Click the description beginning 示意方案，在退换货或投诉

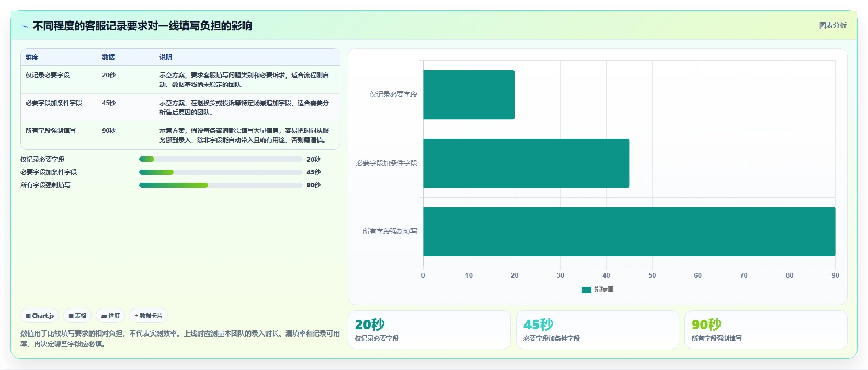click(244, 108)
